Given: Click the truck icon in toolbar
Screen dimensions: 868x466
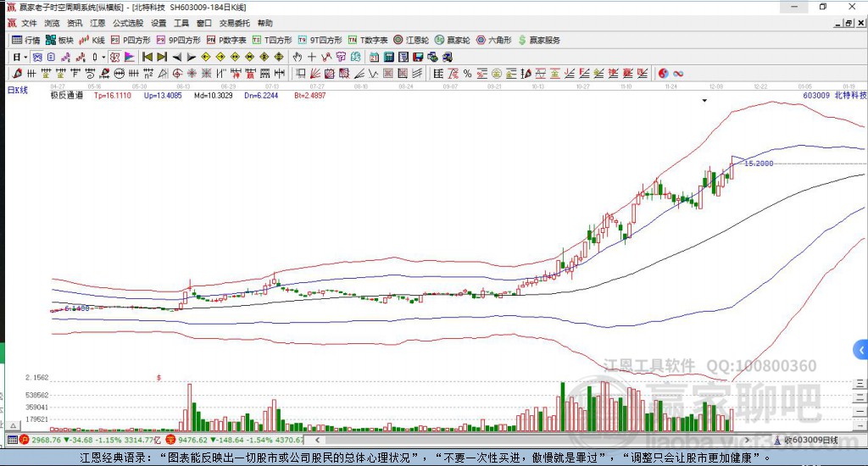Looking at the screenshot, I should [x=448, y=57].
